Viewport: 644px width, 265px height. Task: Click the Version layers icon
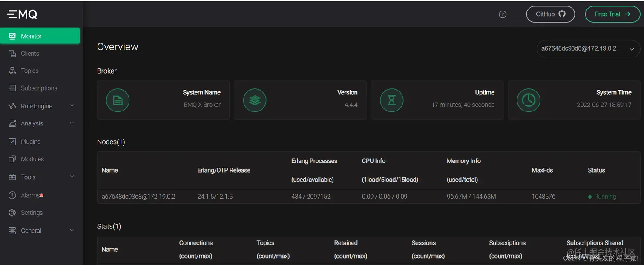tap(255, 100)
